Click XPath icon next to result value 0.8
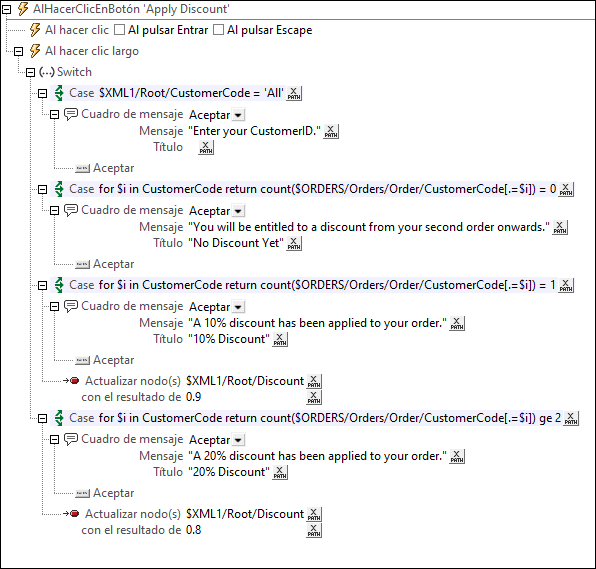596x569 pixels. click(x=314, y=530)
